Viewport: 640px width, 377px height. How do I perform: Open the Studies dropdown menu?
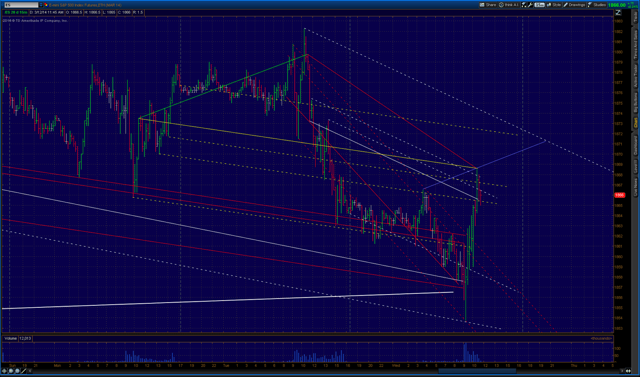(596, 5)
